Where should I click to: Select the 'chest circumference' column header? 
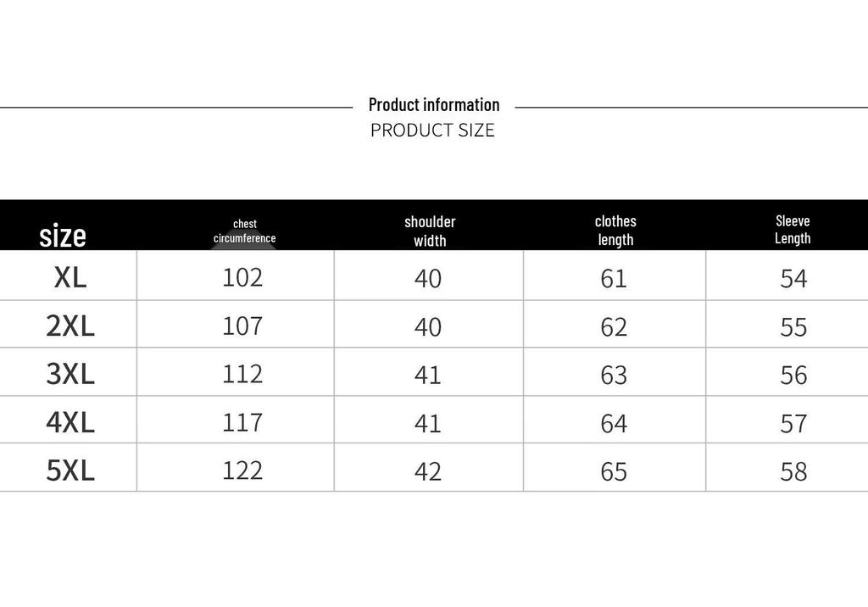(x=245, y=231)
